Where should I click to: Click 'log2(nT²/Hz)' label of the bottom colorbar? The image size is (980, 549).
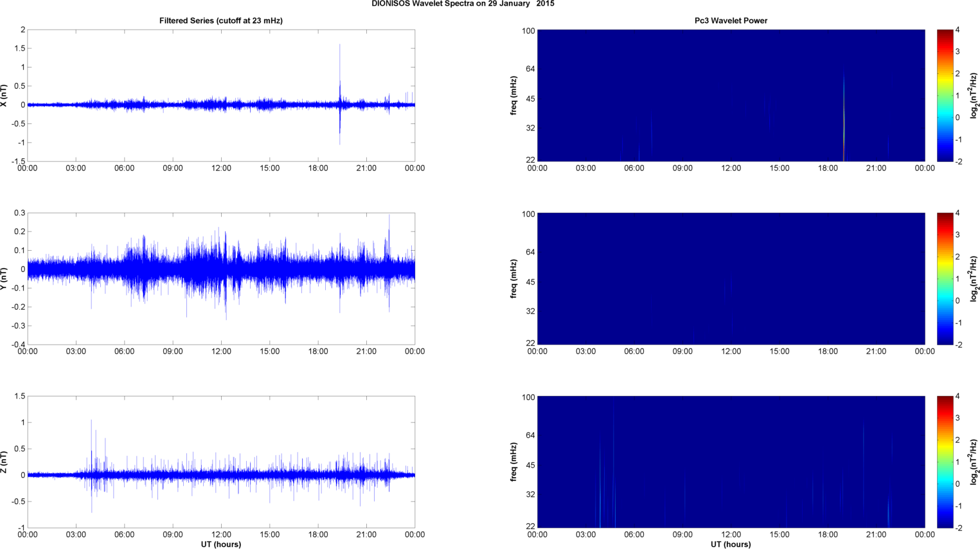coord(974,462)
